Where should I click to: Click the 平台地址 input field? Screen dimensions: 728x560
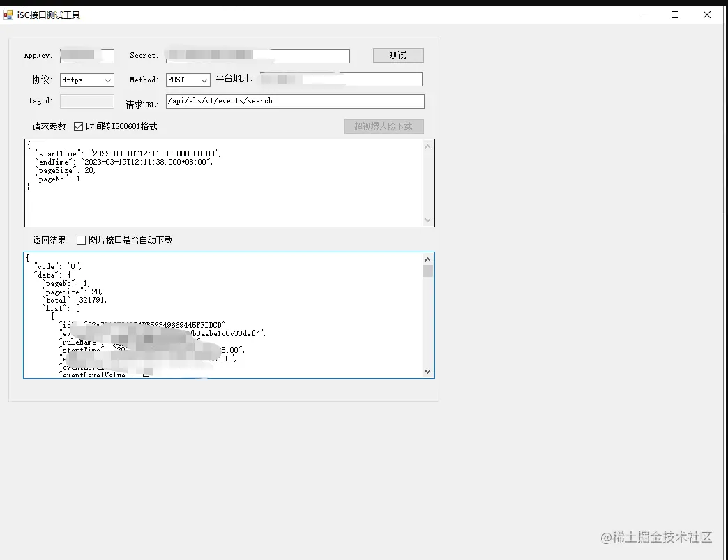pos(341,79)
